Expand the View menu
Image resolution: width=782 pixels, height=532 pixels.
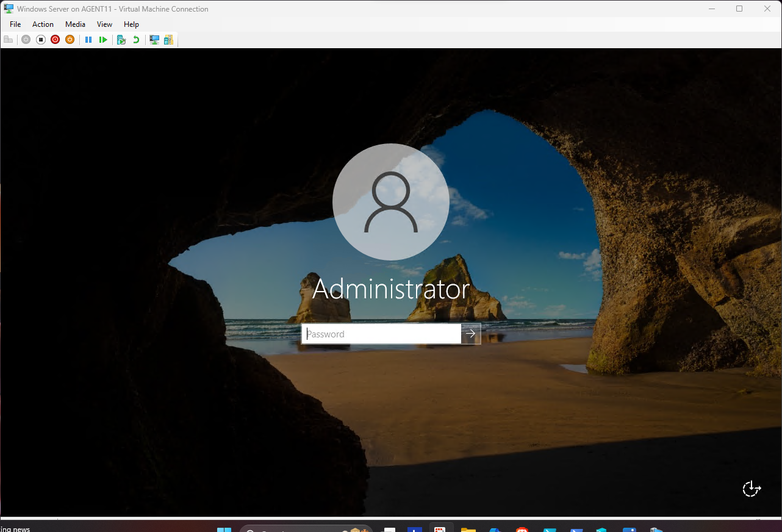coord(104,24)
